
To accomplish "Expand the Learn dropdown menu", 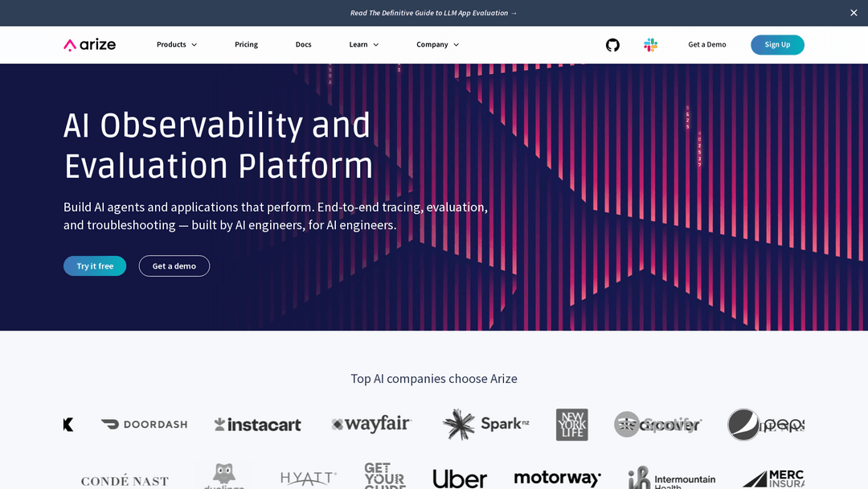I will tap(364, 45).
